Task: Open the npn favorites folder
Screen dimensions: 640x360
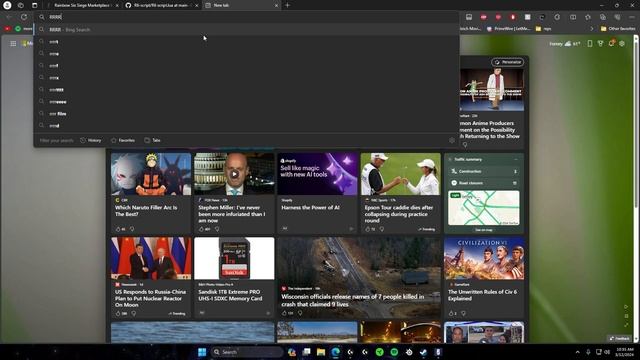Action: pyautogui.click(x=543, y=29)
